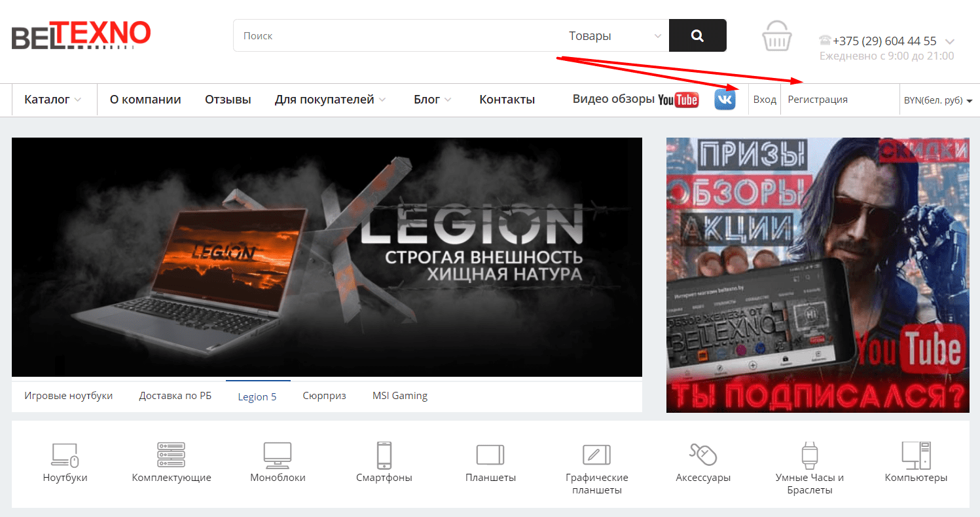Switch to Сюрприз slide tab
This screenshot has height=517, width=980.
click(325, 396)
